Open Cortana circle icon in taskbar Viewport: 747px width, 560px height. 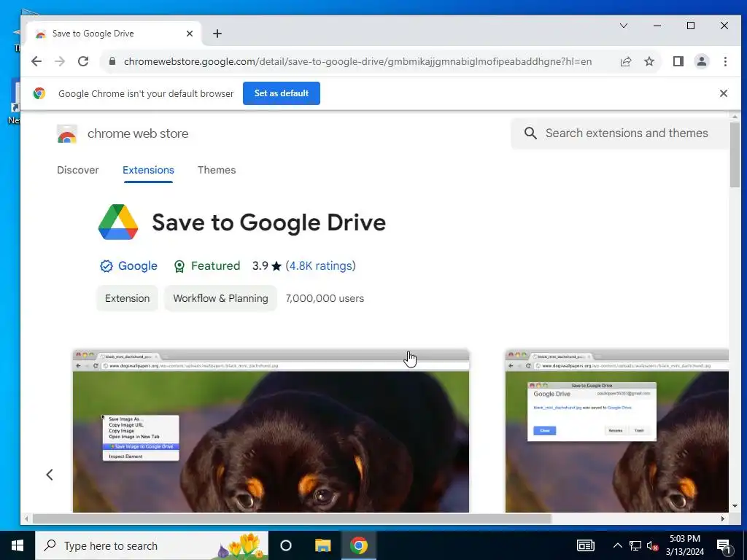click(286, 545)
